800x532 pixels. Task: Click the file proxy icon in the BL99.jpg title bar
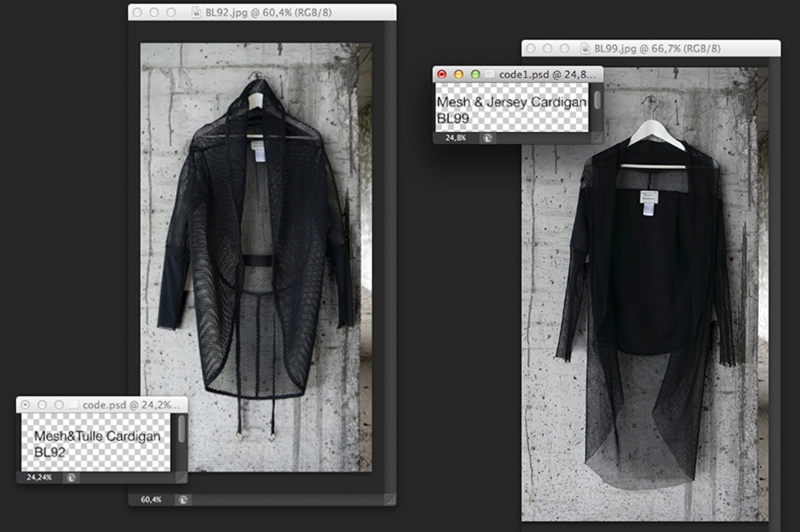[585, 49]
